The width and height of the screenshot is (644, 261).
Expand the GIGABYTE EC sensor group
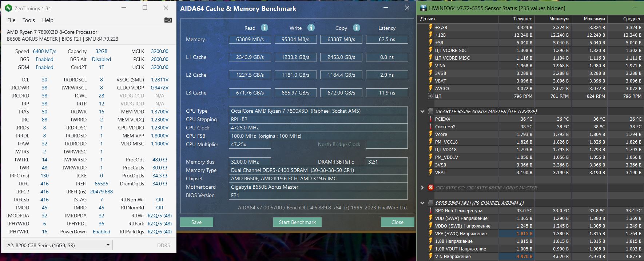(x=422, y=188)
